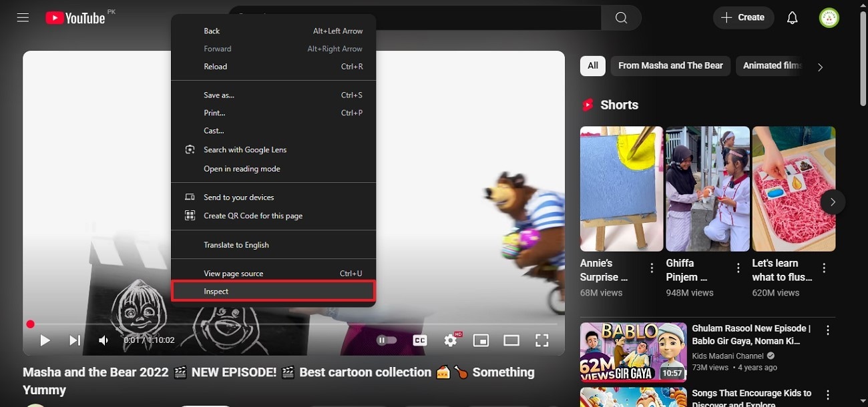868x407 pixels.
Task: Open options for Let's learn short
Action: 825,268
